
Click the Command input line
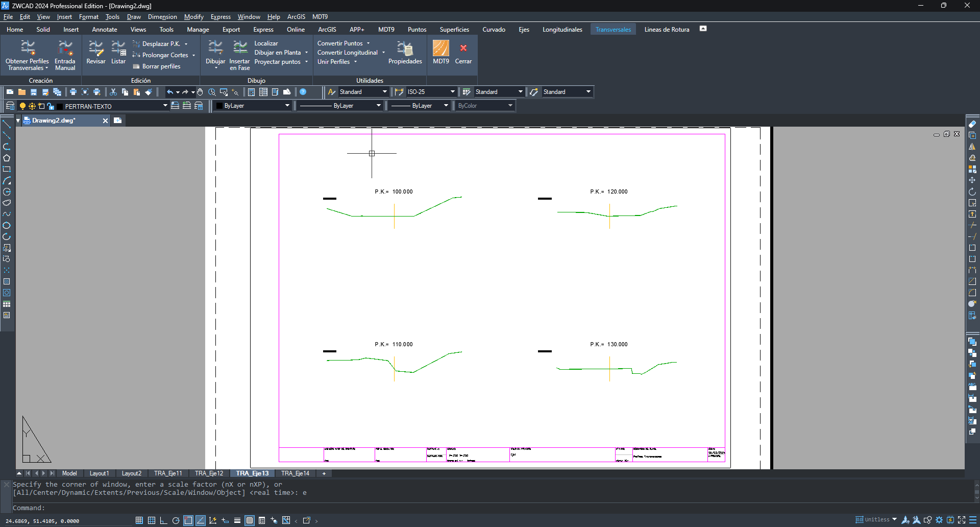[490, 508]
